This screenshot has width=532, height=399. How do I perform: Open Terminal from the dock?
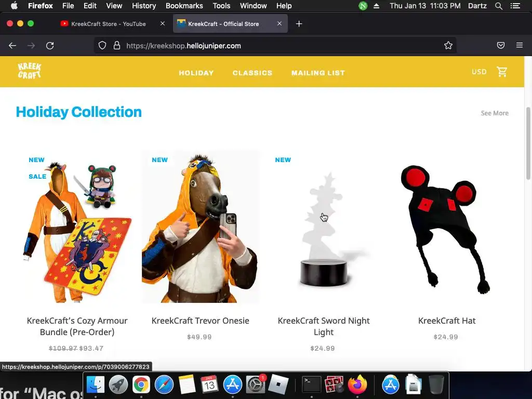(312, 385)
